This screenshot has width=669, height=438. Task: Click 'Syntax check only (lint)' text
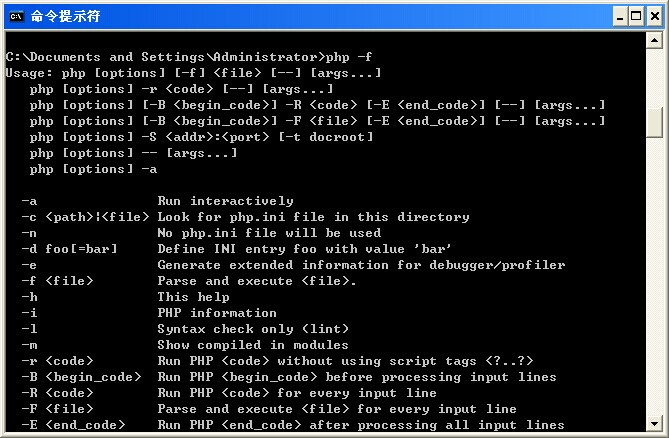click(x=253, y=329)
